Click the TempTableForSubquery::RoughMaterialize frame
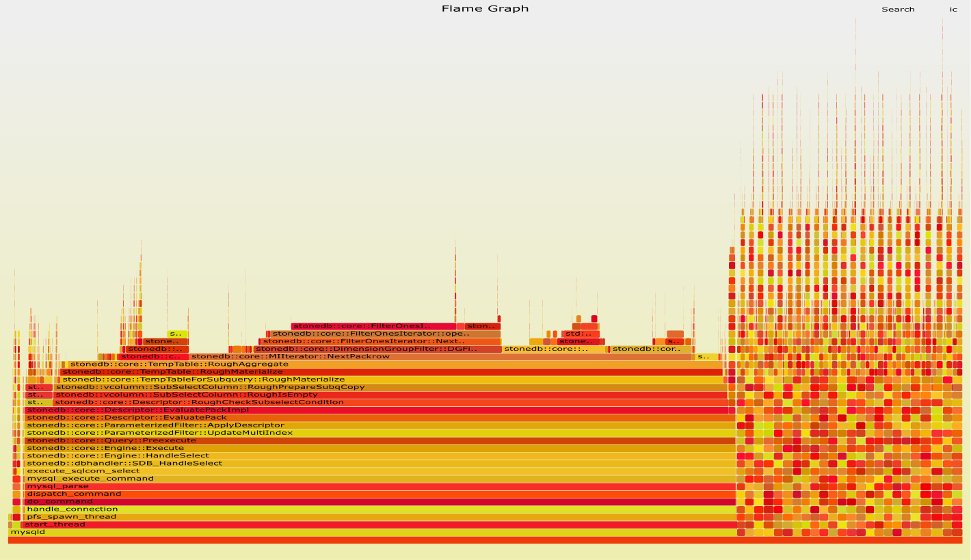 393,379
